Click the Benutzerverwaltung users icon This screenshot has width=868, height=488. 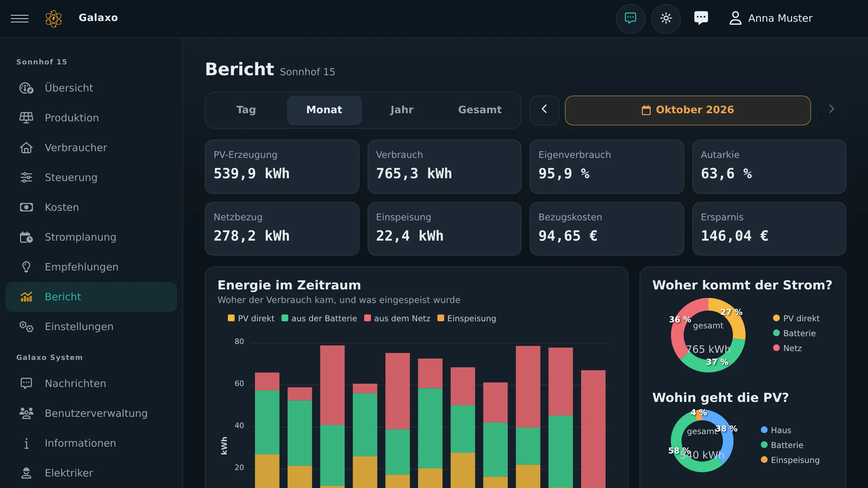click(26, 413)
